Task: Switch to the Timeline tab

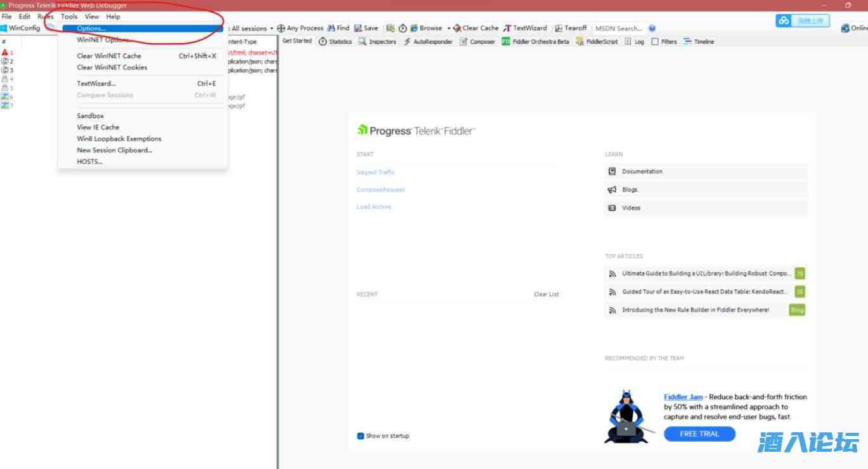Action: 699,42
